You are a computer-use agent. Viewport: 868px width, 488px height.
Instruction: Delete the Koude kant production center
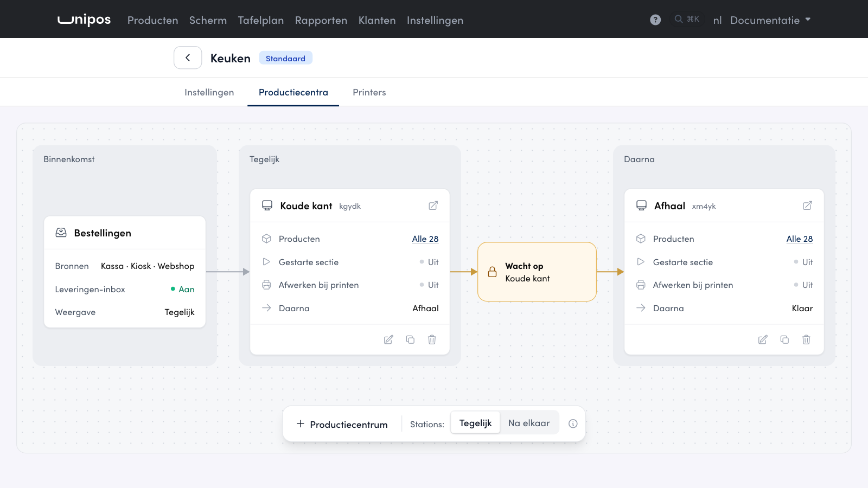click(432, 339)
